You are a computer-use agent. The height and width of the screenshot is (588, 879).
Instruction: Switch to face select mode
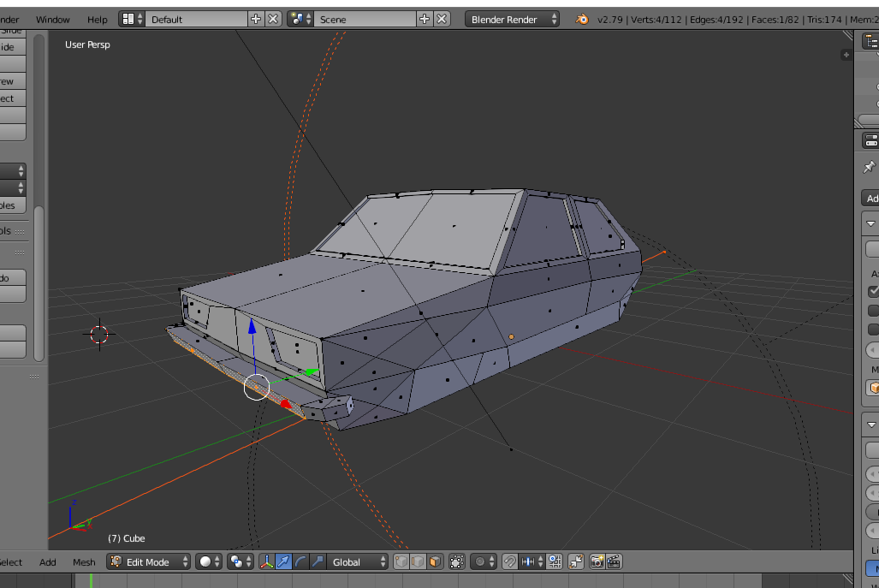(434, 561)
